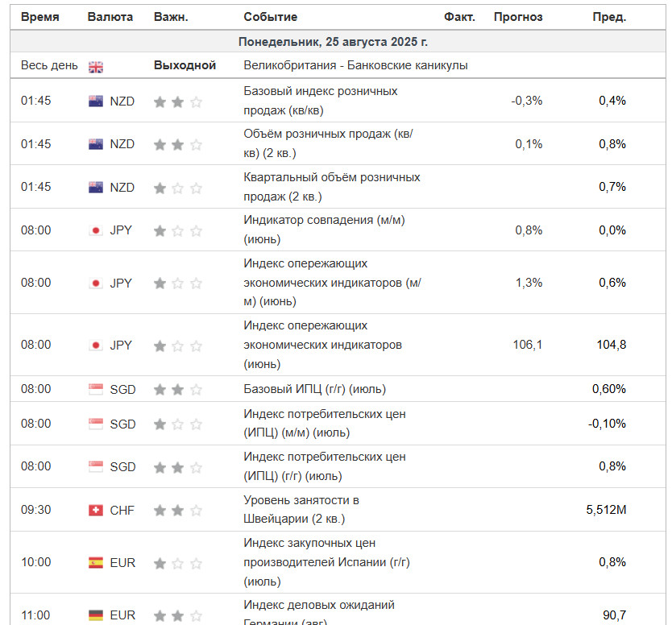Click importance stars of Объём розничных продаж row
Screen dimensions: 672x625
point(178,145)
